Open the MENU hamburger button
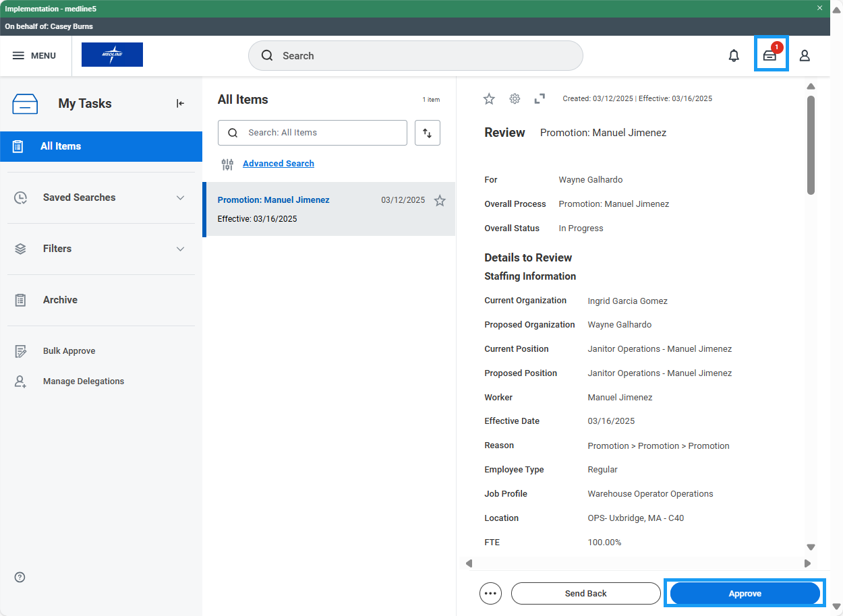This screenshot has height=616, width=843. 34,56
